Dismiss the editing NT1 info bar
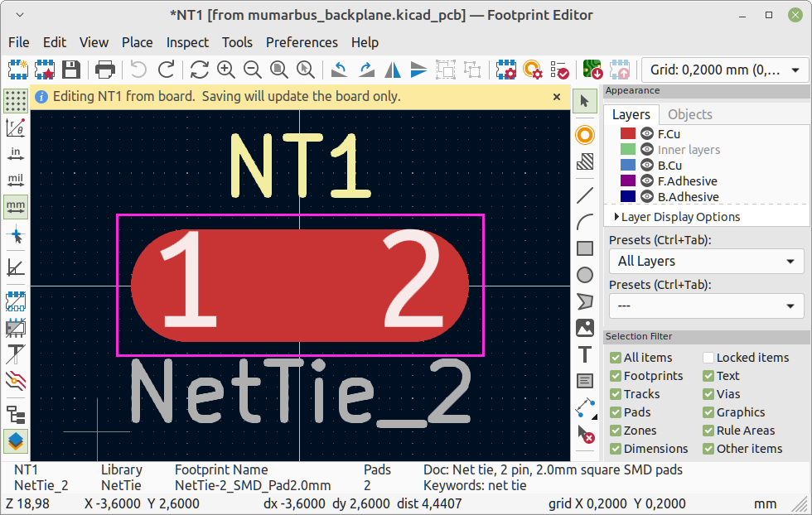The height and width of the screenshot is (515, 812). 557,97
